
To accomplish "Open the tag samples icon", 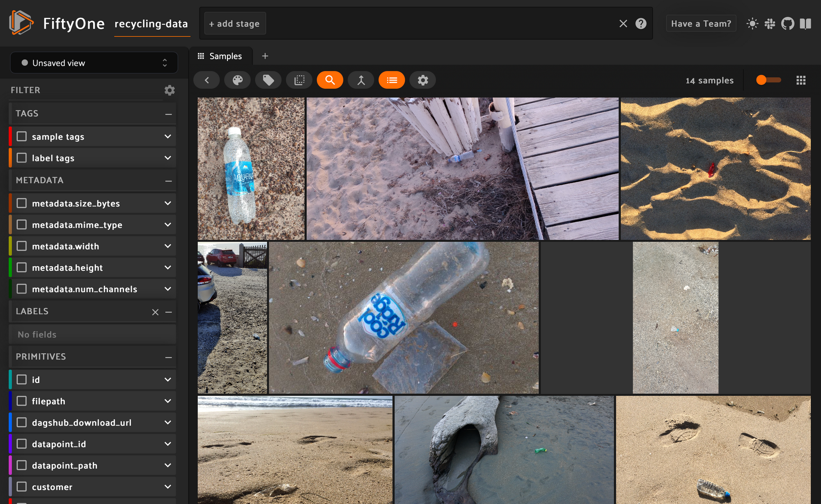I will coord(268,80).
